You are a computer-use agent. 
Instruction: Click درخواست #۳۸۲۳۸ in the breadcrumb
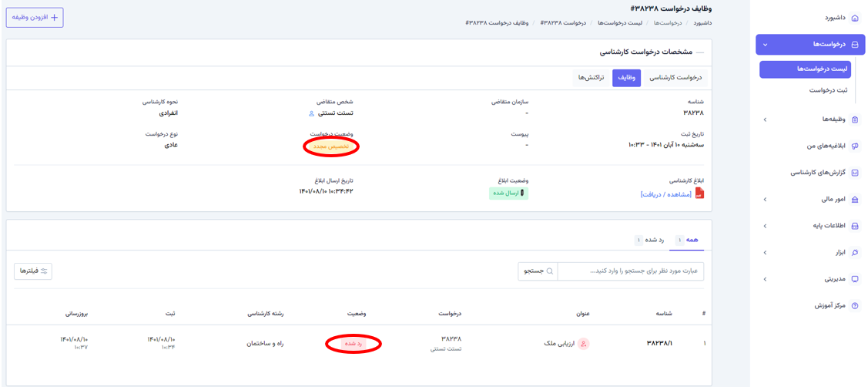click(562, 23)
